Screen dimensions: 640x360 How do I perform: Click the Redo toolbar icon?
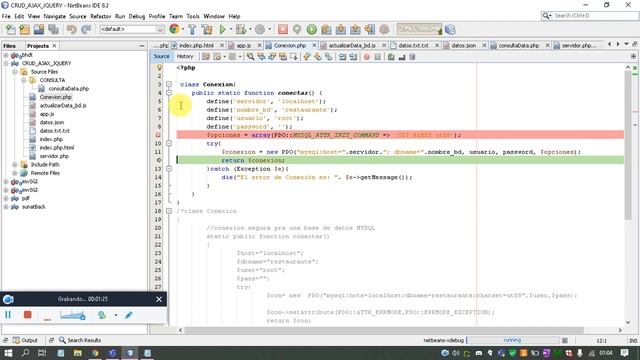pos(86,29)
